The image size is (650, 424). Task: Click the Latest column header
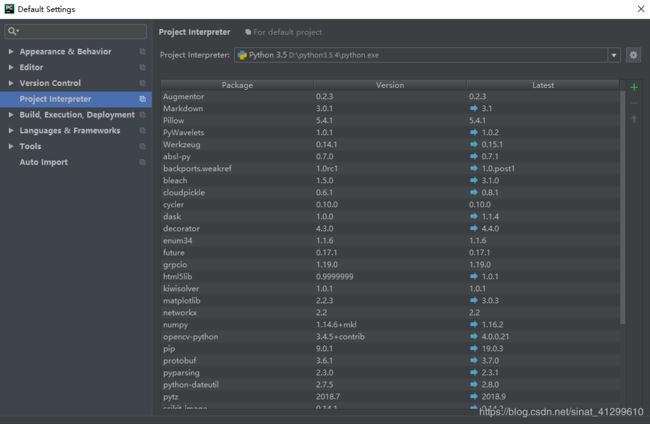click(543, 85)
